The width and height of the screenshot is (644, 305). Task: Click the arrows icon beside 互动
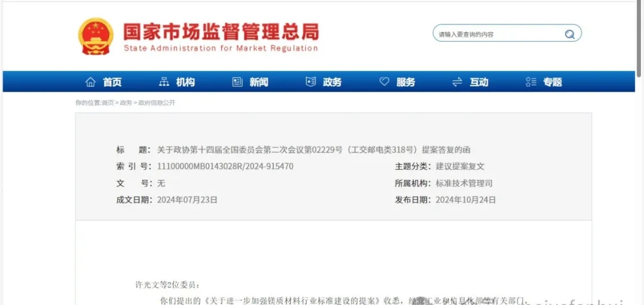click(x=457, y=82)
